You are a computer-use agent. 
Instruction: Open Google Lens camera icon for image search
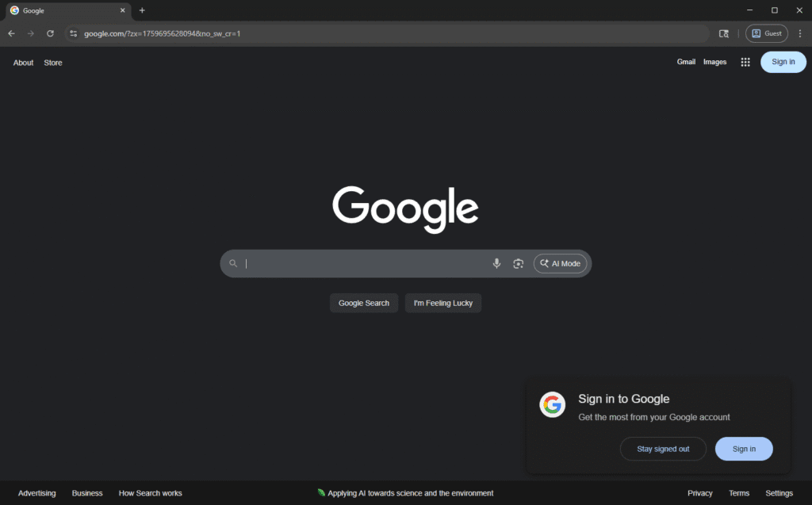click(x=518, y=262)
